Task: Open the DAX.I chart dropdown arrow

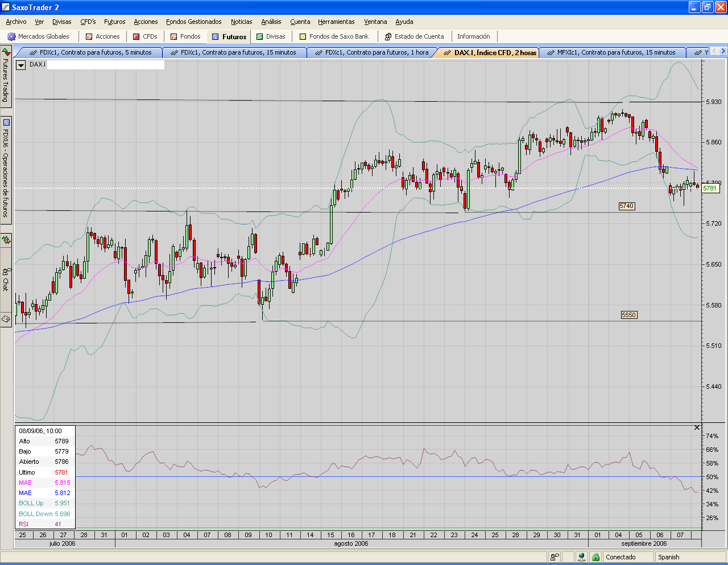Action: click(x=21, y=65)
